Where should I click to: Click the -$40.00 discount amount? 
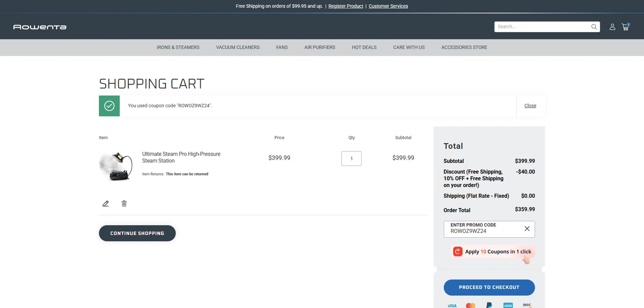click(526, 172)
